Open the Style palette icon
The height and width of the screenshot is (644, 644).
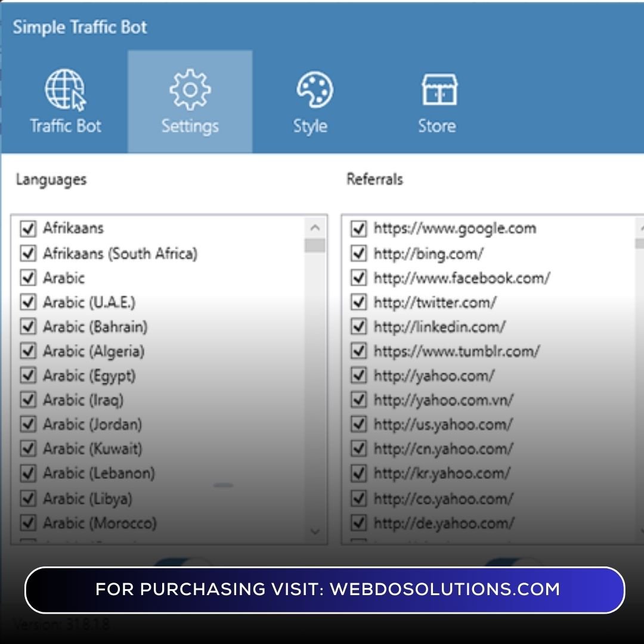pyautogui.click(x=314, y=91)
